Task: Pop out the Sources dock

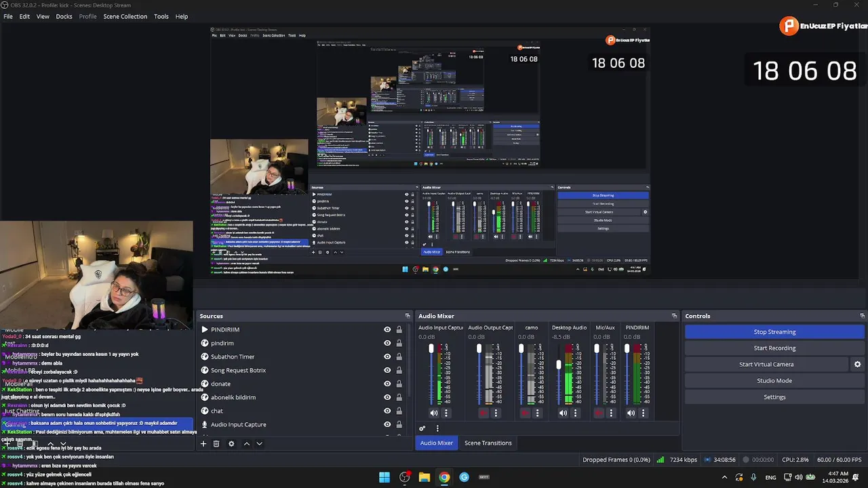Action: [x=408, y=316]
